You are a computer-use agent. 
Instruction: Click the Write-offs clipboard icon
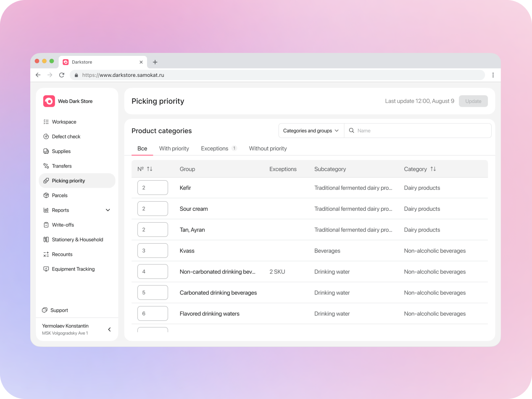46,225
